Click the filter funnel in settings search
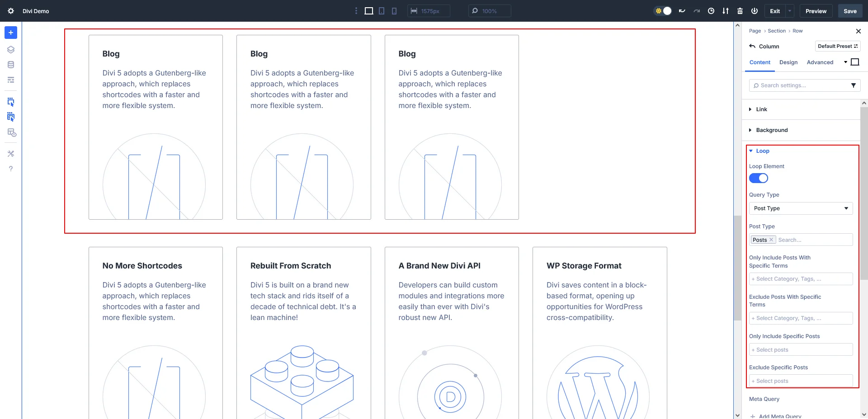Image resolution: width=868 pixels, height=419 pixels. (853, 85)
